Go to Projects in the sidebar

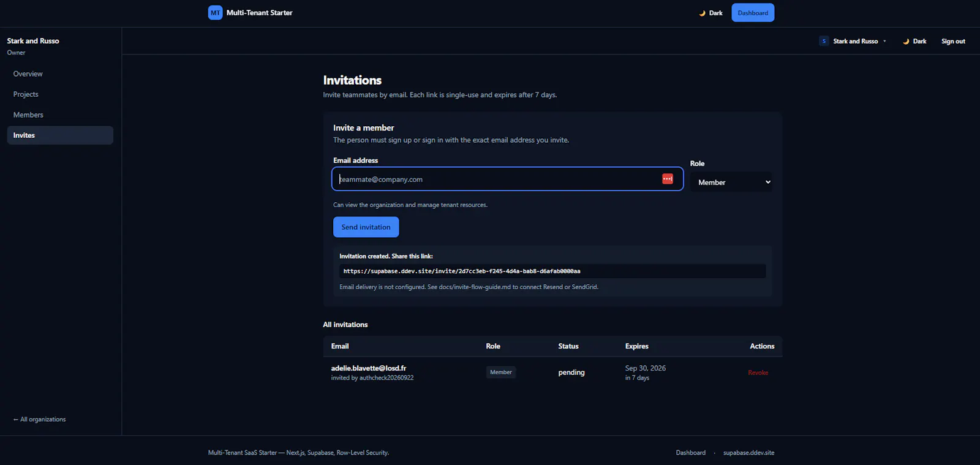coord(60,94)
